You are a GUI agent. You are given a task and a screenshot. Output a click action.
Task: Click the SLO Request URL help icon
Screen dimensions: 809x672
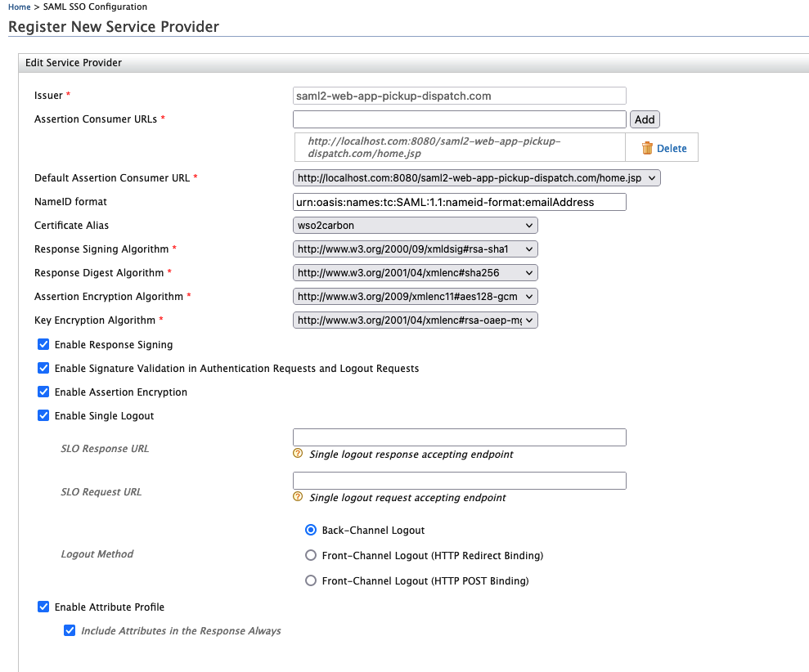pos(299,497)
